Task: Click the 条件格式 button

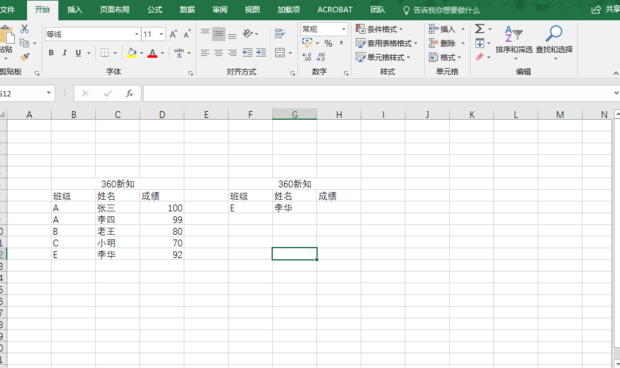Action: pyautogui.click(x=379, y=29)
